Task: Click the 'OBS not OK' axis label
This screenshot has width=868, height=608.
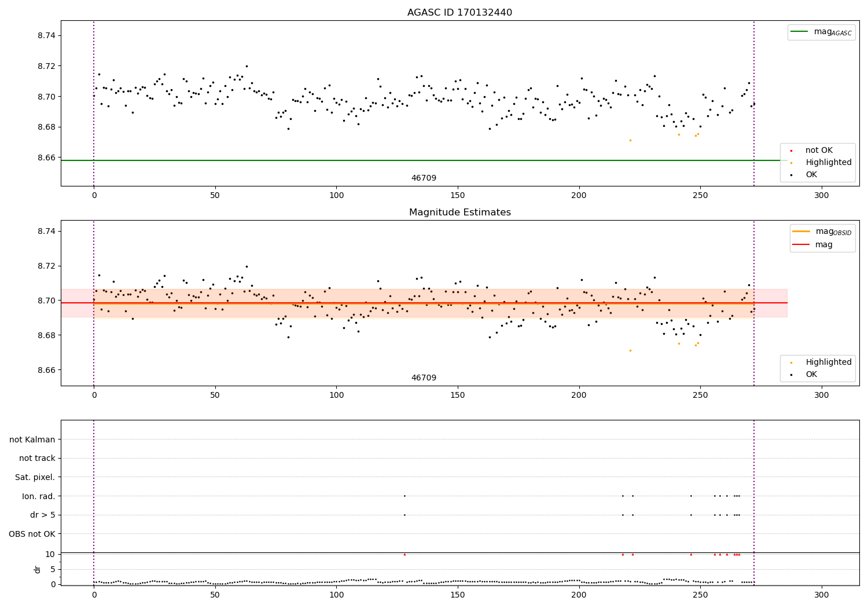Action: coord(32,534)
